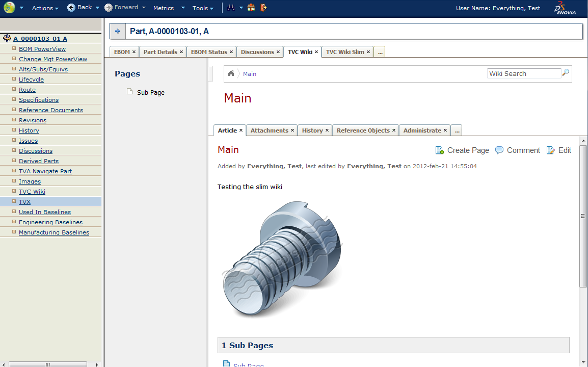Image resolution: width=588 pixels, height=367 pixels.
Task: Open the Actions dropdown menu
Action: click(45, 8)
